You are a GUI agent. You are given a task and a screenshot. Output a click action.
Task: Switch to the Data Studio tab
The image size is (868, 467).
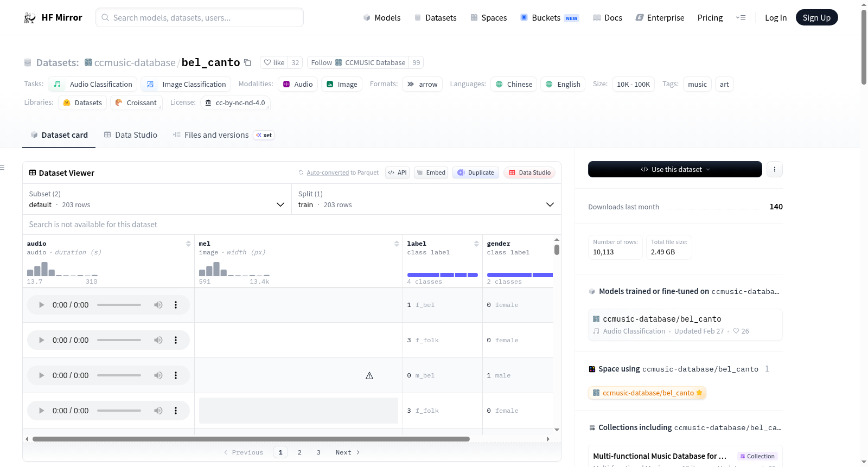[x=131, y=135]
